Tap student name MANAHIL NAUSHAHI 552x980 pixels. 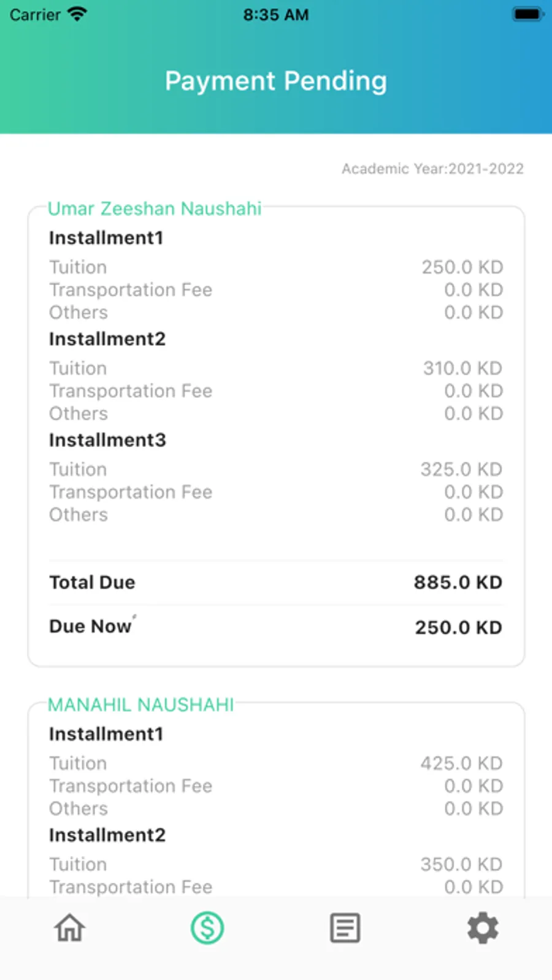141,705
